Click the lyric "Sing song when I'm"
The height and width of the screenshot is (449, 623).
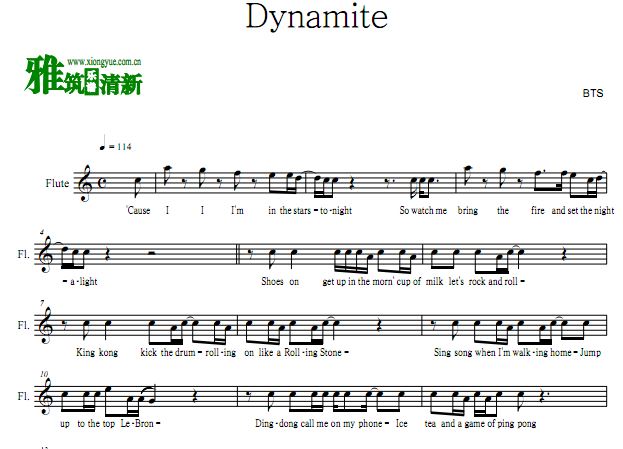(x=471, y=352)
